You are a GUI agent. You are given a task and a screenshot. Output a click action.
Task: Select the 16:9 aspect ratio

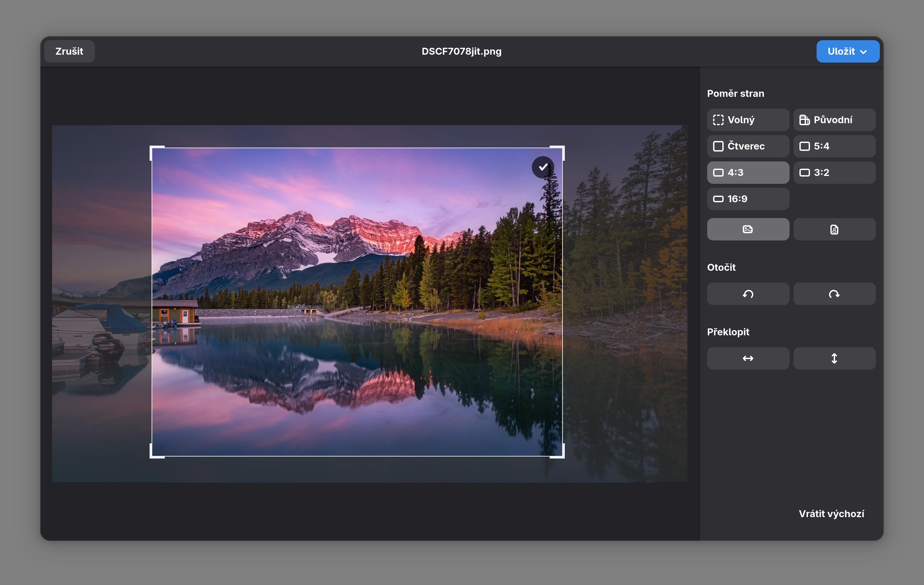(747, 199)
